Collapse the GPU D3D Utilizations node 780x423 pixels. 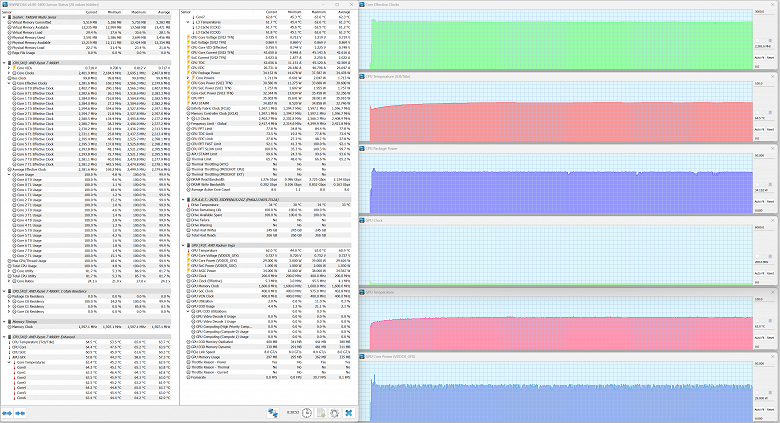188,312
